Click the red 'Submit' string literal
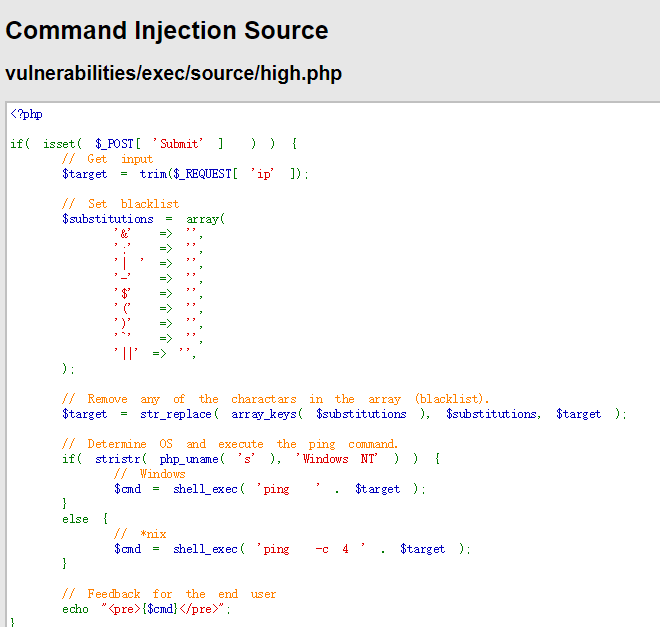Viewport: 660px width, 627px height. [178, 144]
